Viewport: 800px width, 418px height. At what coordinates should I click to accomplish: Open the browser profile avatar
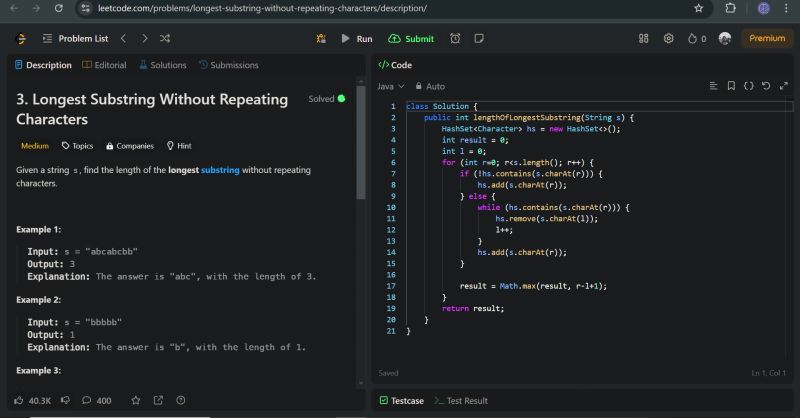click(x=763, y=8)
